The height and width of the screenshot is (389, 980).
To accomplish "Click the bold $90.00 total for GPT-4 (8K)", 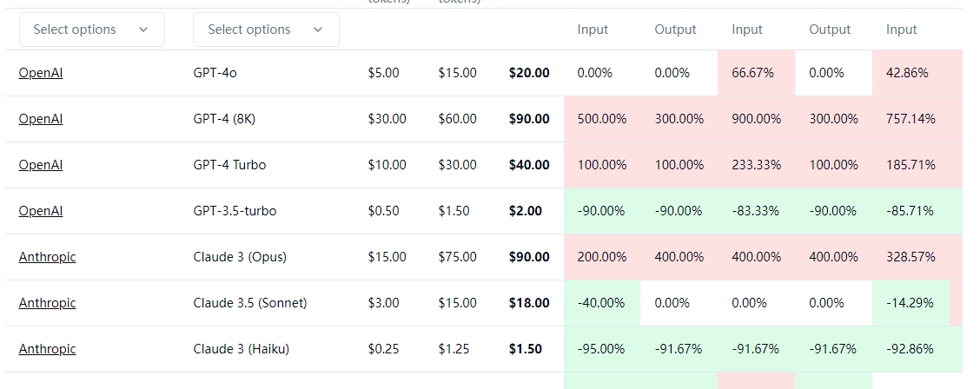I will (529, 119).
